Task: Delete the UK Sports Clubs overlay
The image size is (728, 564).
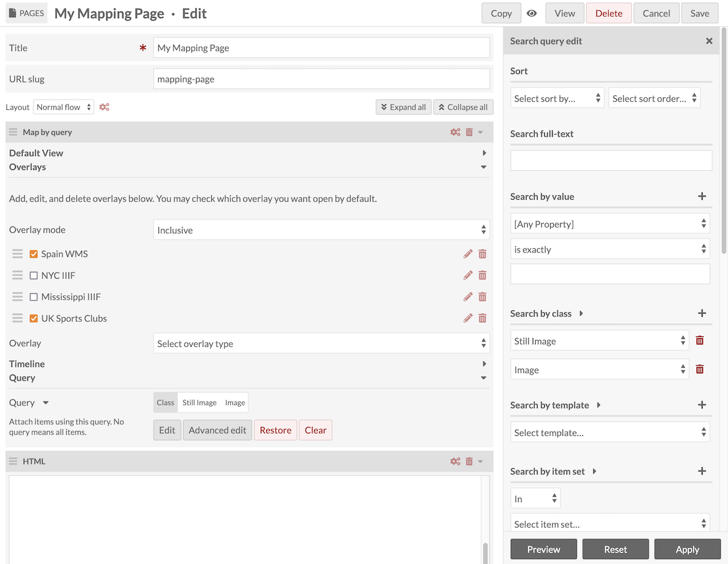Action: [x=482, y=318]
